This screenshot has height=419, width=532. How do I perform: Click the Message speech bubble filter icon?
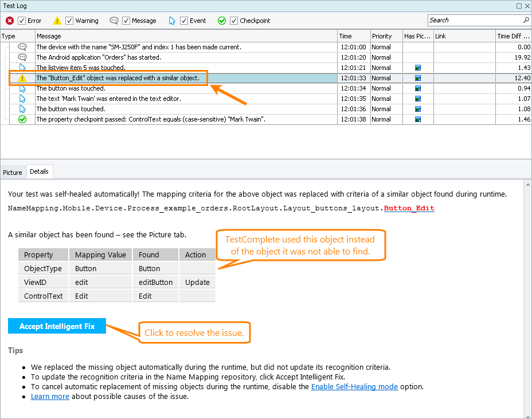114,21
